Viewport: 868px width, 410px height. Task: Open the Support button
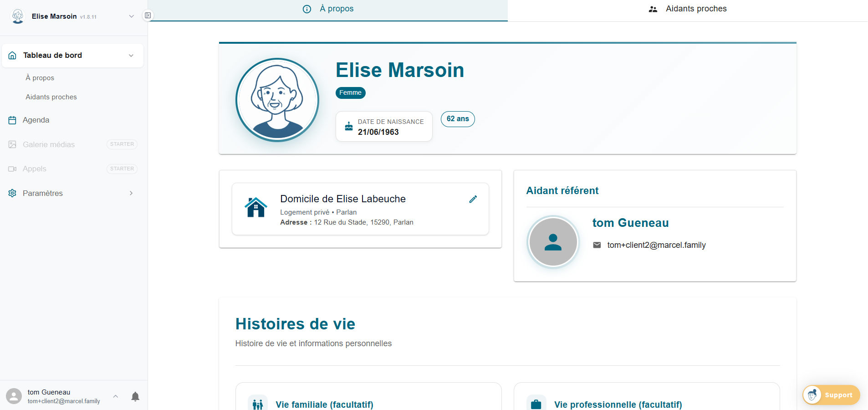(x=831, y=395)
